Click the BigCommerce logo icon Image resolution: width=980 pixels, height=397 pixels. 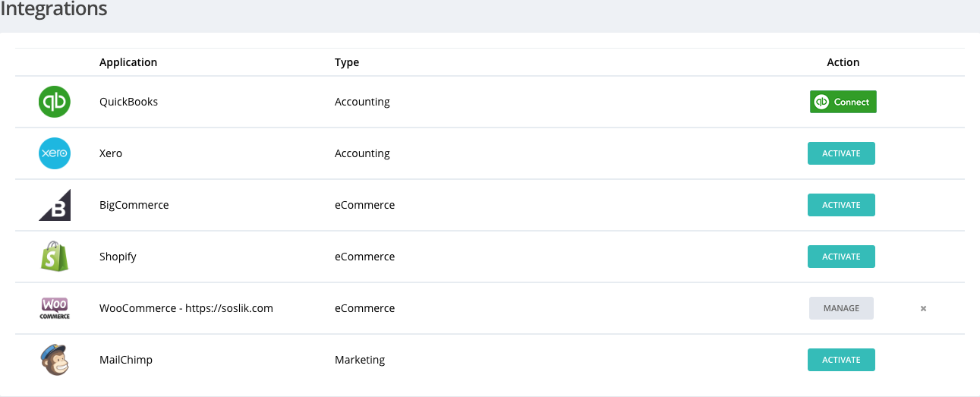(x=55, y=205)
